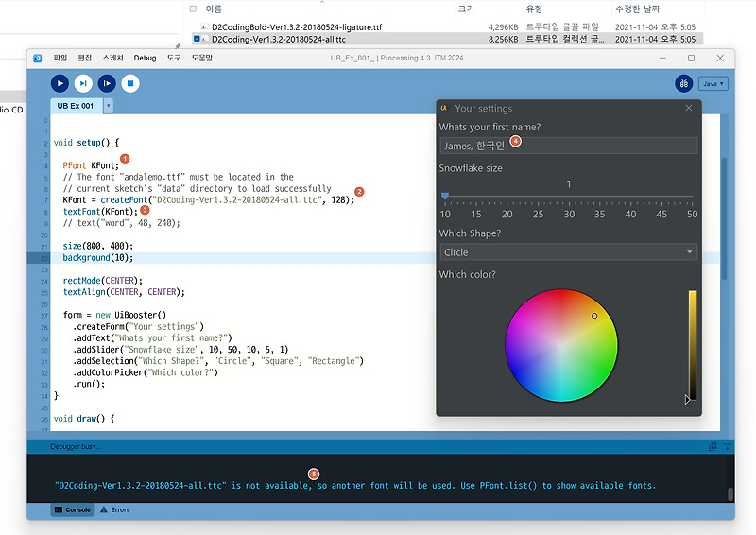Click the slider tick labeled 30
The height and width of the screenshot is (535, 756).
coord(569,214)
